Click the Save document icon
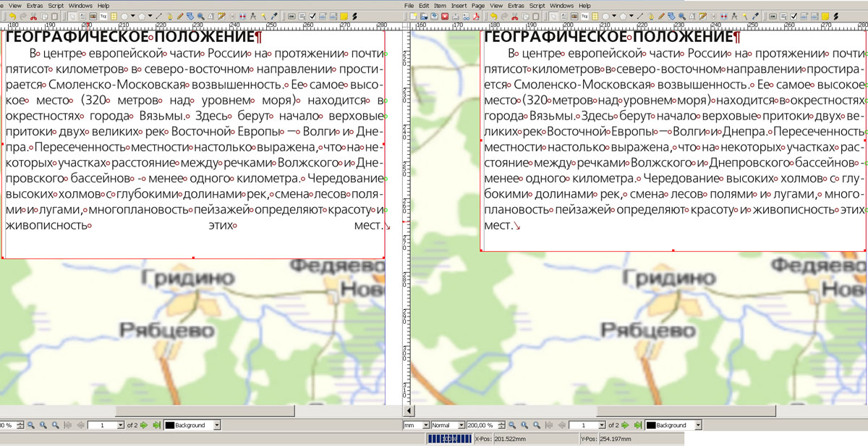This screenshot has width=868, height=446. 434,16
